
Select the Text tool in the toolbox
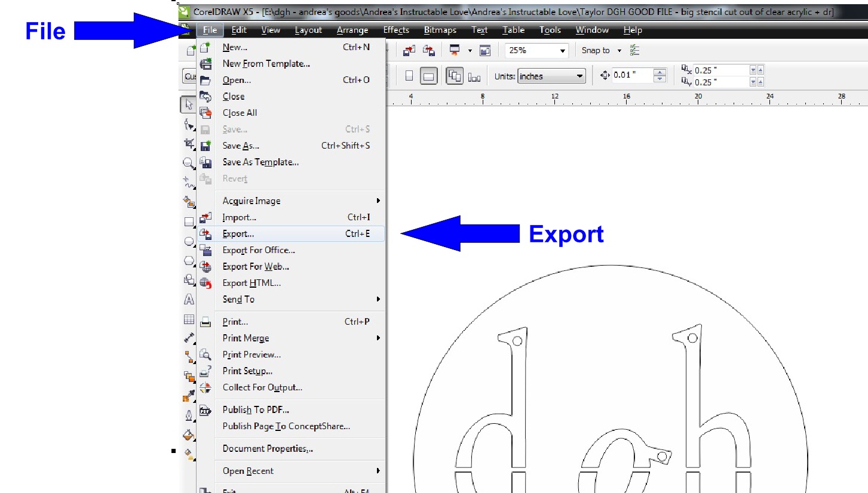pos(189,299)
